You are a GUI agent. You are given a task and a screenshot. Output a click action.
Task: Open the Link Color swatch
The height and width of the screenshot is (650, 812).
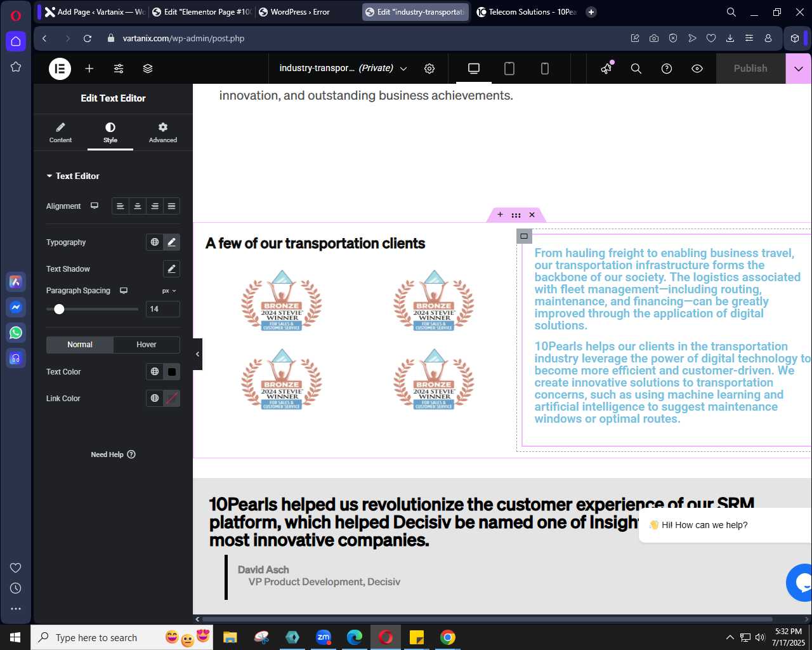coord(171,399)
